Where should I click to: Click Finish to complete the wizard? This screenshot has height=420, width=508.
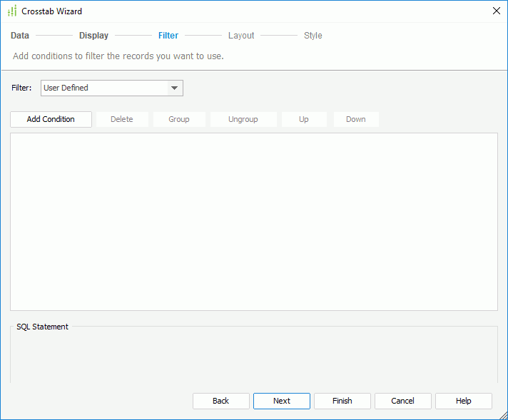[342, 401]
